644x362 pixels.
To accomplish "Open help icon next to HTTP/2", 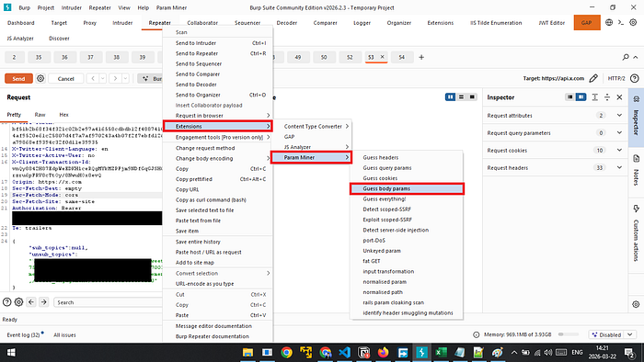I will [x=634, y=78].
